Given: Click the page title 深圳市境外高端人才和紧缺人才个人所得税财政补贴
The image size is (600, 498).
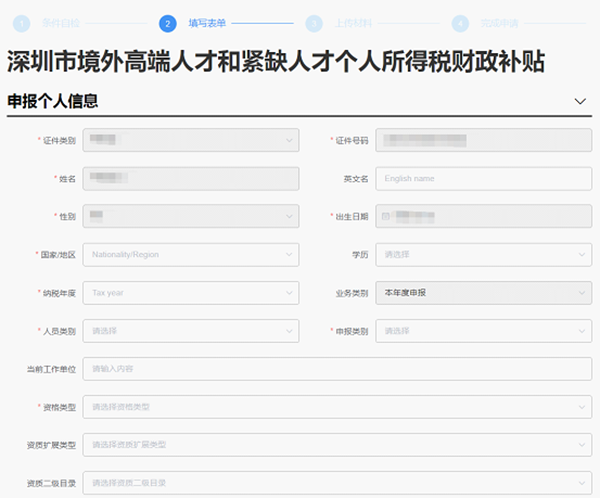Looking at the screenshot, I should point(276,61).
